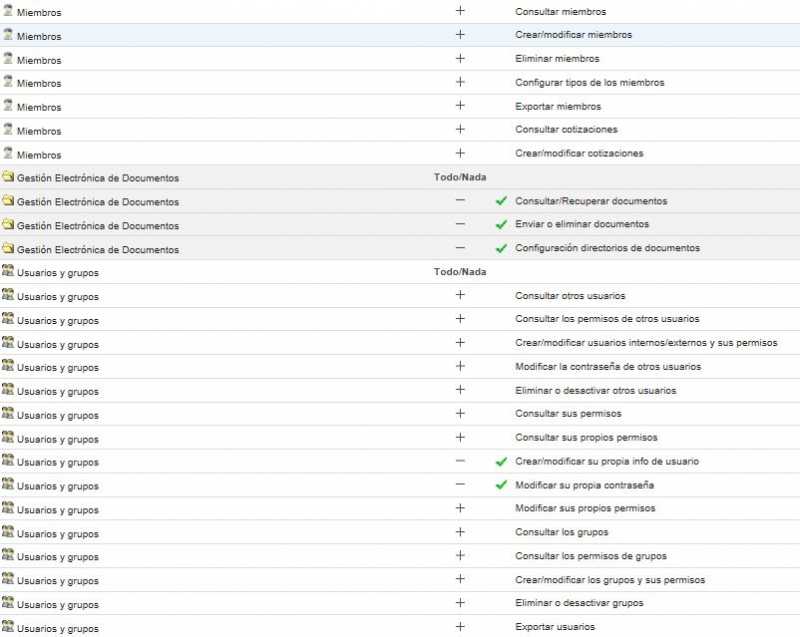The width and height of the screenshot is (800, 637).
Task: Click Consultar cotizaciones text
Action: tap(566, 130)
